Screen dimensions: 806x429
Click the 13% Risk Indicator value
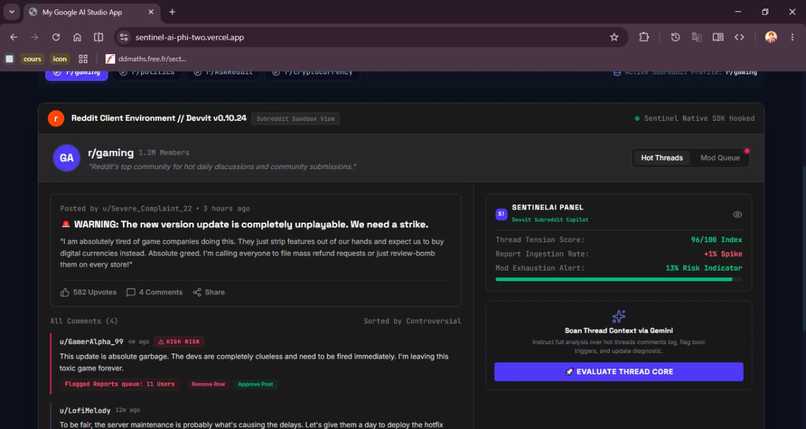click(704, 268)
